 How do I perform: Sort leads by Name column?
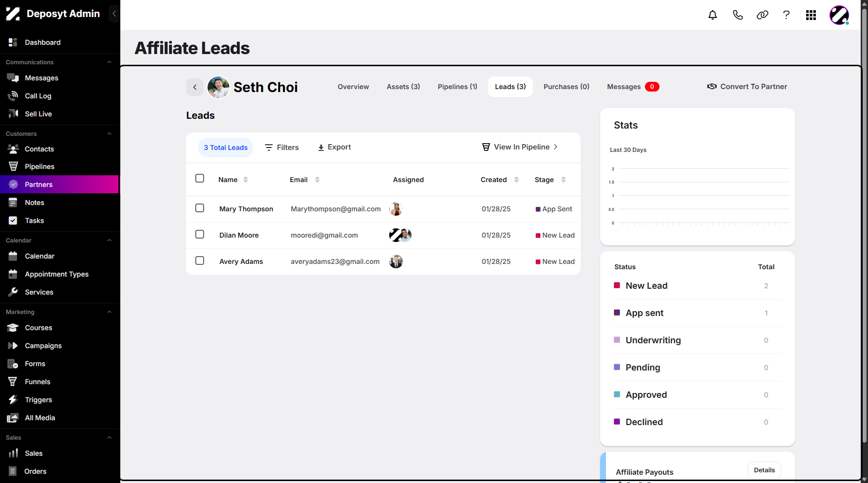tap(245, 180)
